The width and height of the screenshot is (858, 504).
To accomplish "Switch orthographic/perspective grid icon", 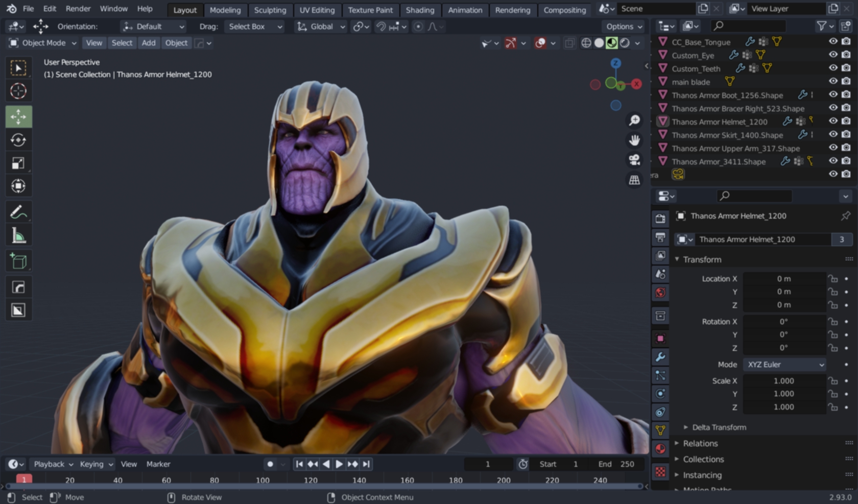I will (634, 180).
